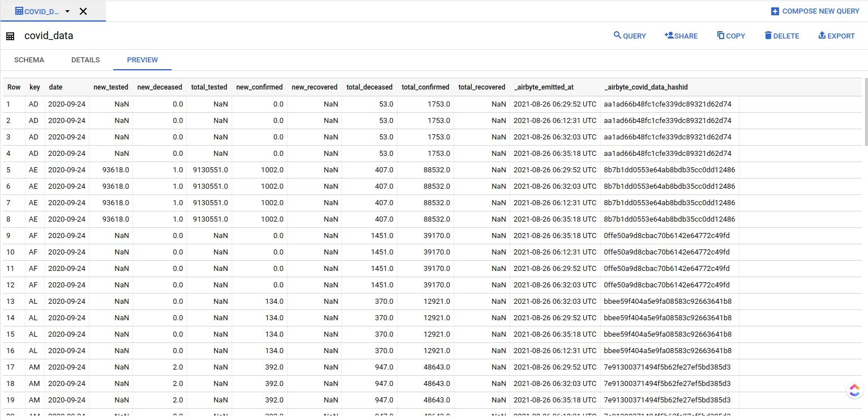Image resolution: width=868 pixels, height=420 pixels.
Task: Open the COVID_D tab dropdown arrow
Action: 67,11
